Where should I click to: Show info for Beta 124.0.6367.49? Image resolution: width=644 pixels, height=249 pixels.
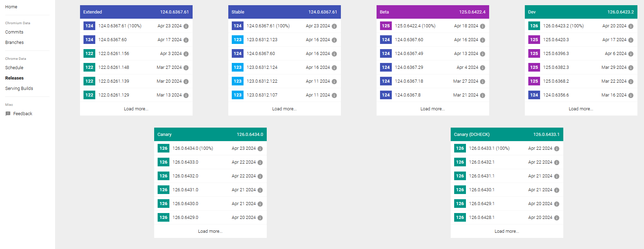point(483,54)
